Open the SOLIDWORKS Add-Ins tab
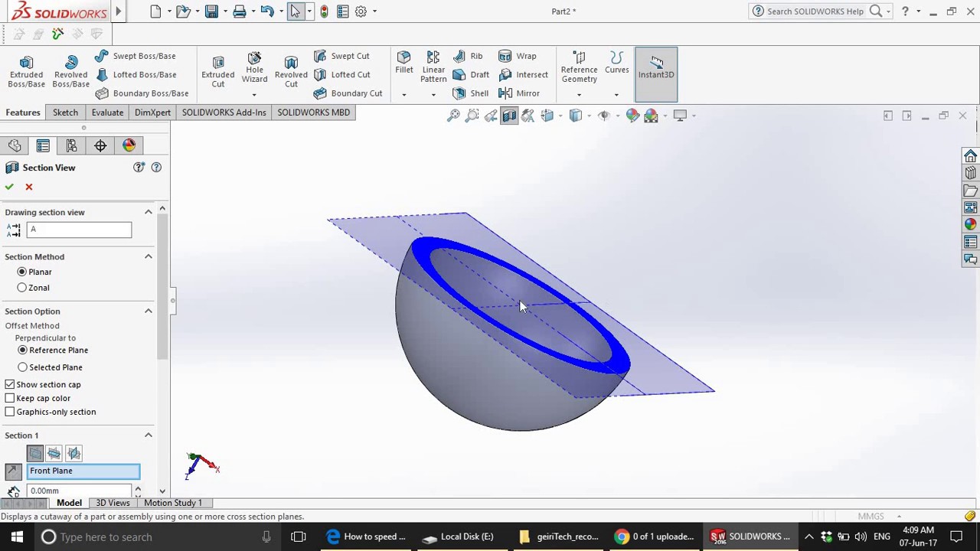 224,112
